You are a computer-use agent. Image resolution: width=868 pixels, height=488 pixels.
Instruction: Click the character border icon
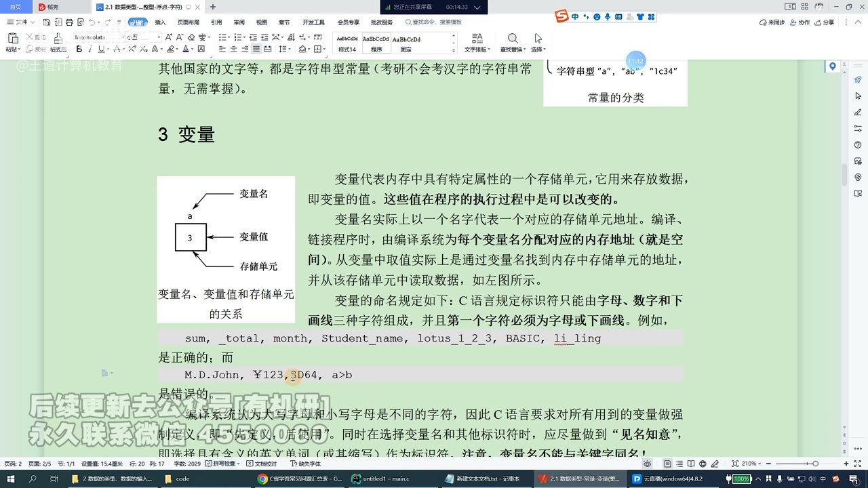point(201,49)
